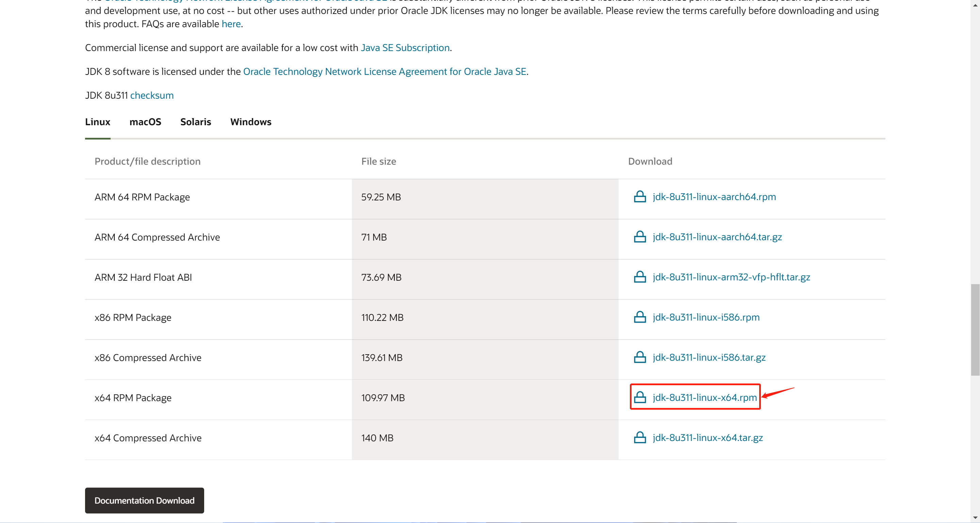Open the Windows downloads tab
980x523 pixels.
[x=251, y=122]
